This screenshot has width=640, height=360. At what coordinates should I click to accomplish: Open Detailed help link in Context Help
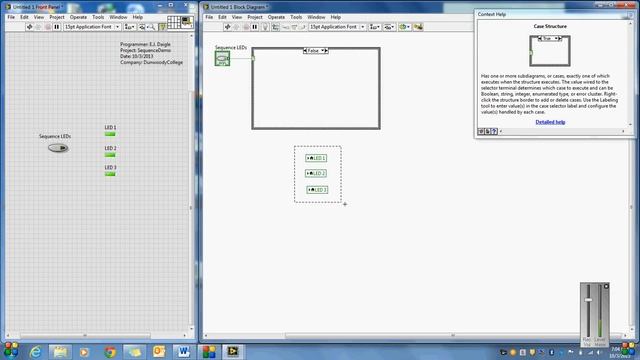550,122
